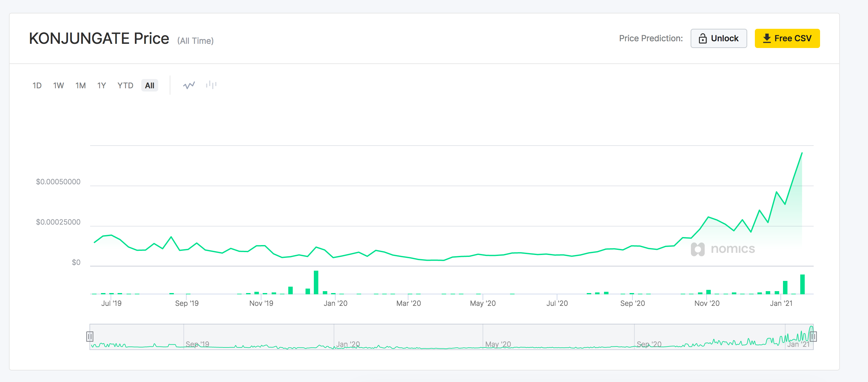Click the tallest volume bar before Jan '20
This screenshot has height=382, width=868.
pyautogui.click(x=316, y=283)
